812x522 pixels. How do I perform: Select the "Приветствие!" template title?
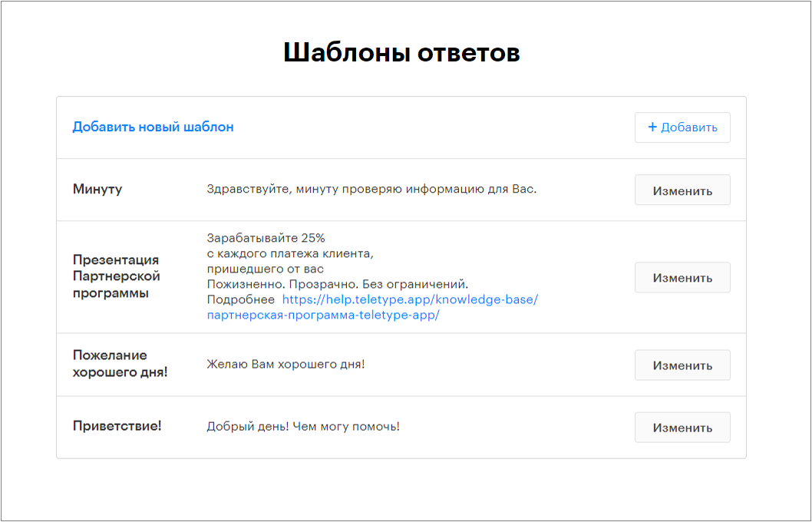pos(117,426)
